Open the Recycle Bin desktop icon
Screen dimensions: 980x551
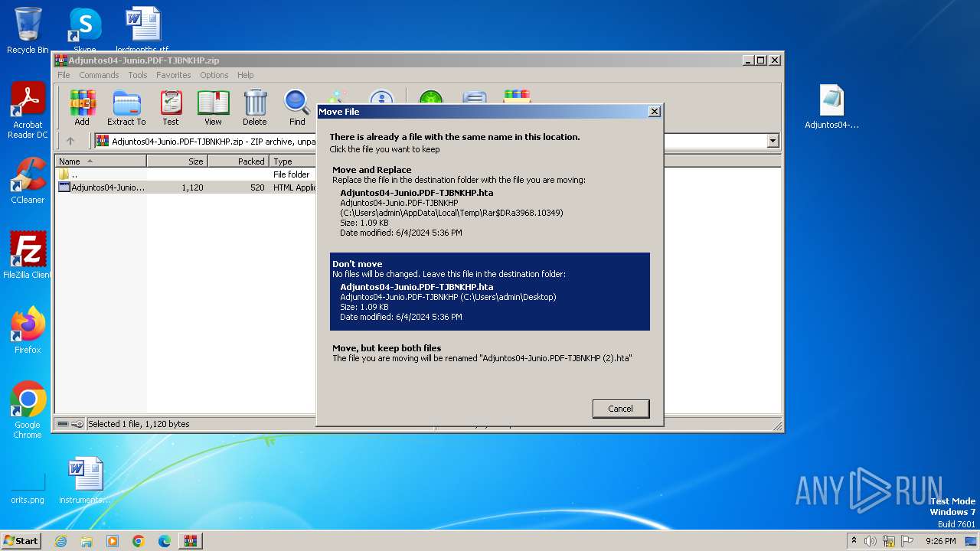pyautogui.click(x=28, y=31)
